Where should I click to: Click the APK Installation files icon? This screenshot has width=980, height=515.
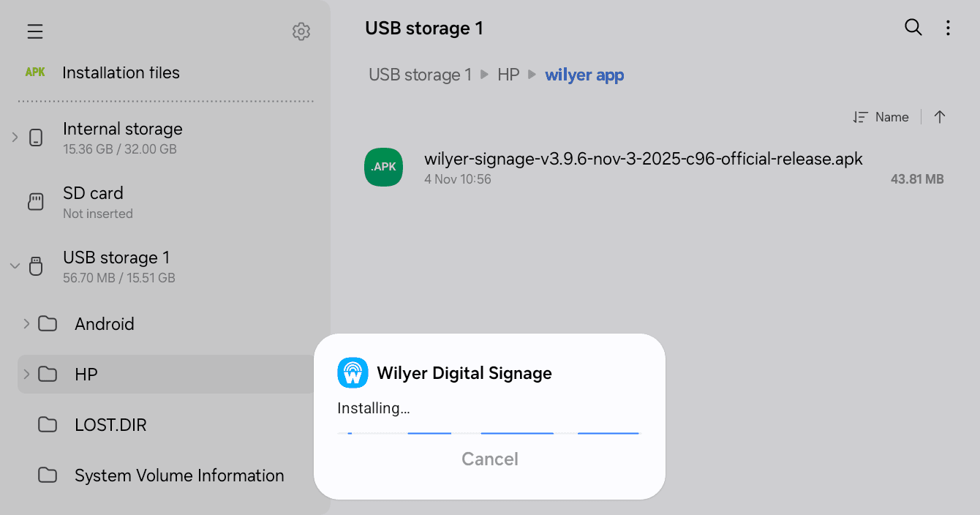35,72
